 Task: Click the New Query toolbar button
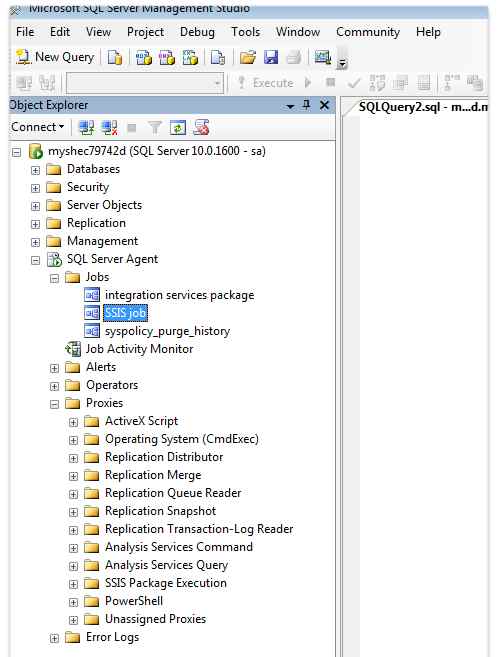[55, 57]
